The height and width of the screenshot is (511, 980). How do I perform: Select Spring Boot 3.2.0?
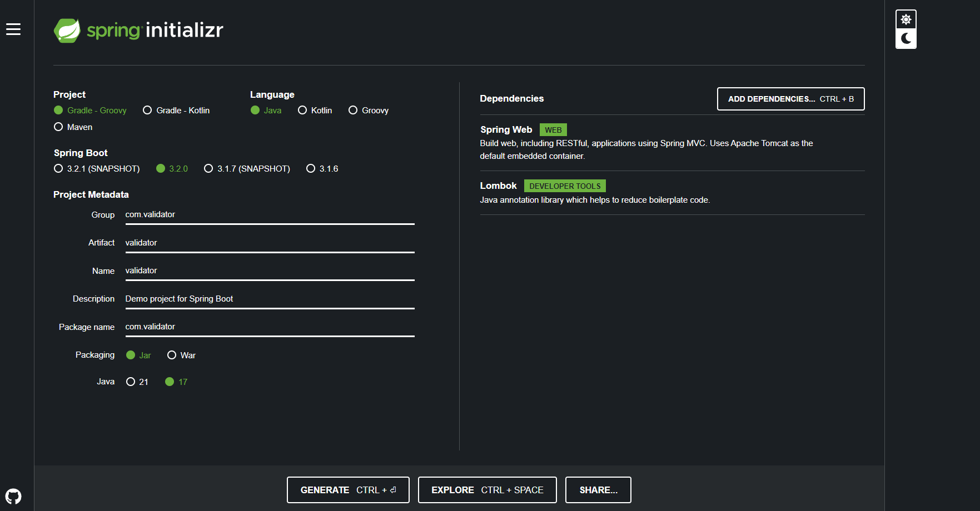click(172, 169)
